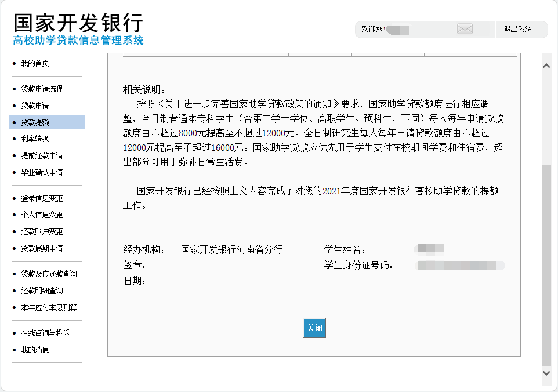The image size is (558, 392).
Task: Go to 在线咨询与投诉
Action: click(45, 333)
